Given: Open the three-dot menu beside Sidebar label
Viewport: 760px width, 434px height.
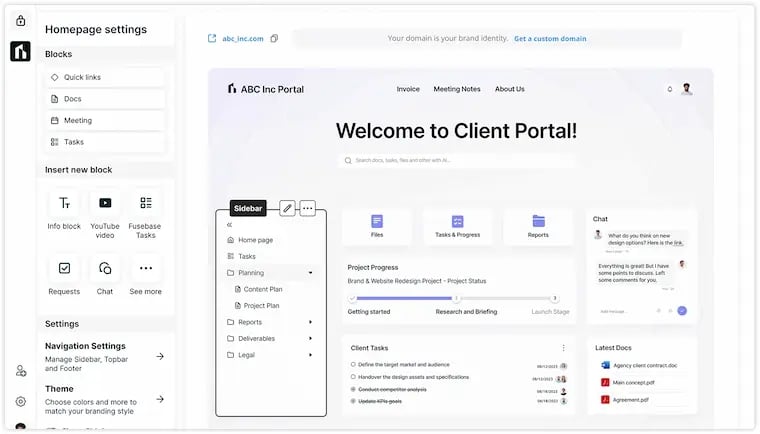Looking at the screenshot, I should [308, 208].
